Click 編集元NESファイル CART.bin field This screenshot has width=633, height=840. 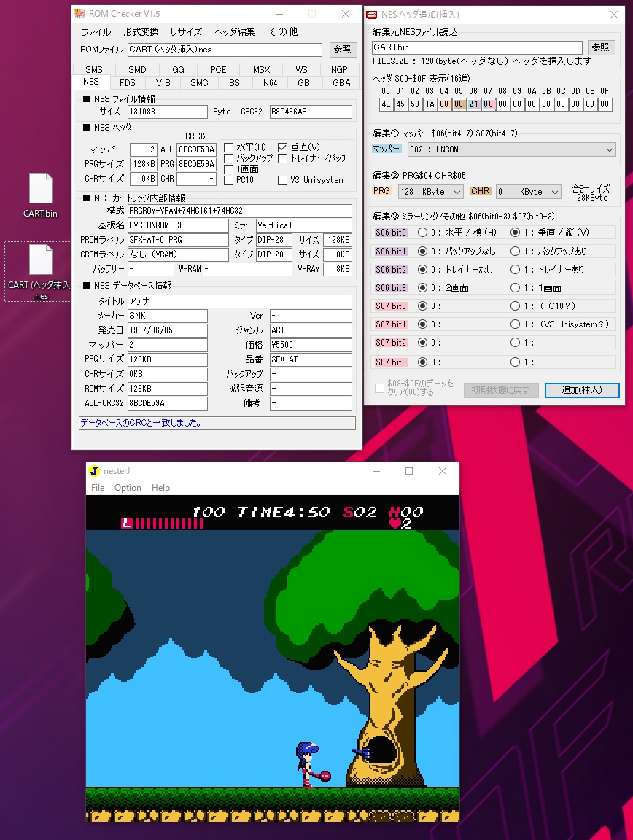[477, 47]
